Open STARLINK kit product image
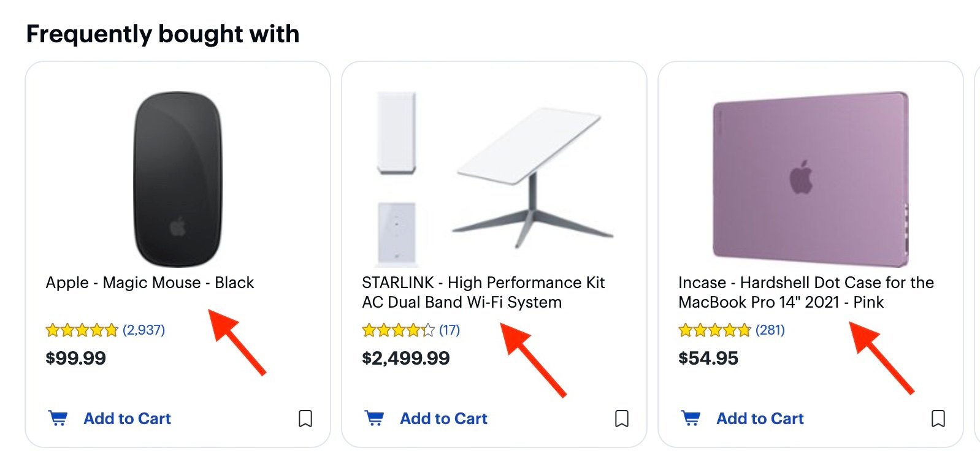This screenshot has height=467, width=980. click(494, 179)
